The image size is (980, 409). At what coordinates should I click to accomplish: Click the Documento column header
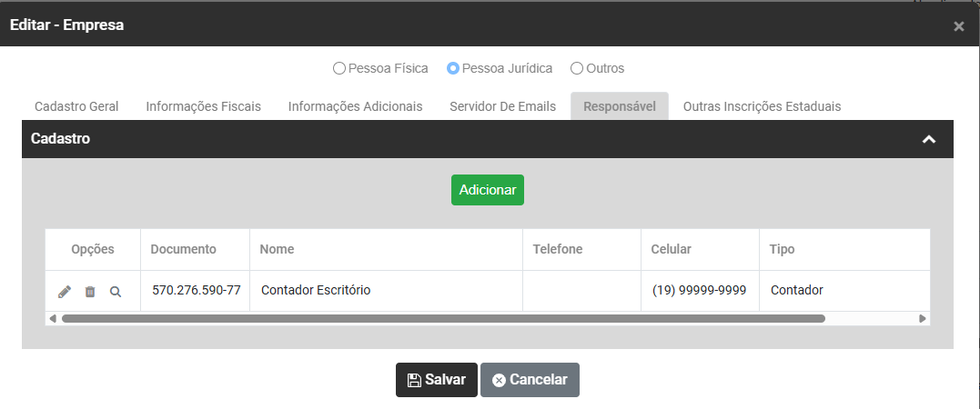point(184,249)
